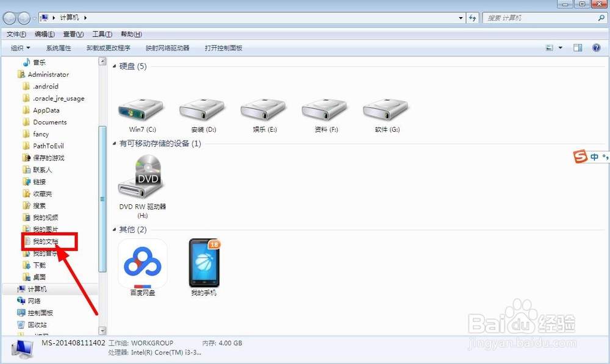Open the 工具 menu

click(x=101, y=34)
